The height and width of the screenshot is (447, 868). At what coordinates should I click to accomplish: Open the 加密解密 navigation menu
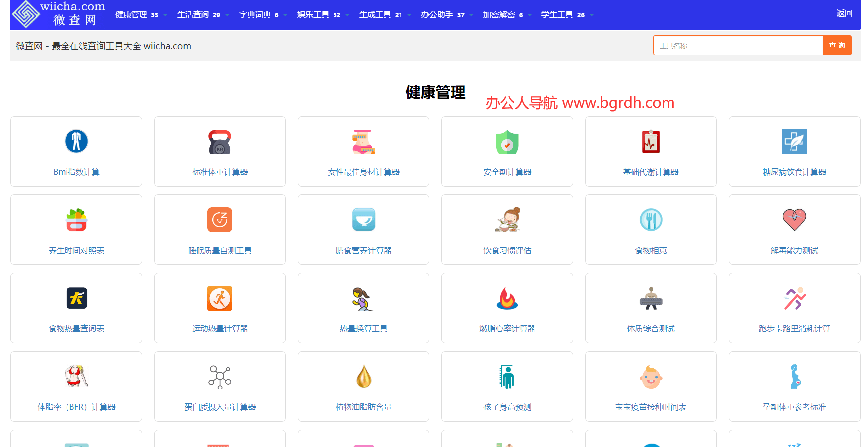coord(503,15)
